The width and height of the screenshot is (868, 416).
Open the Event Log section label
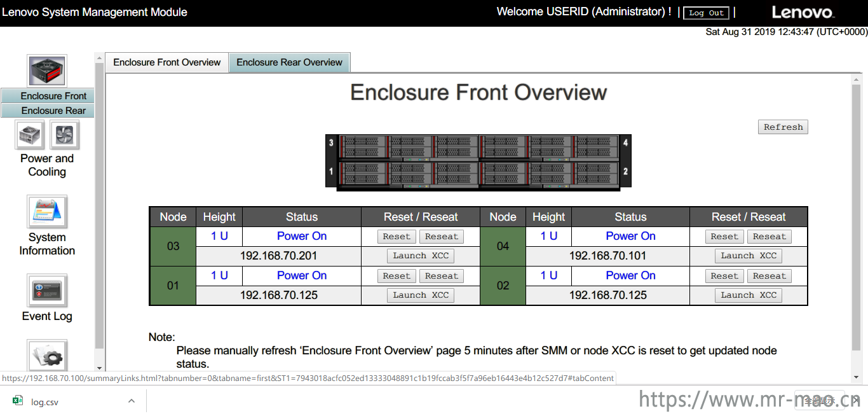(47, 316)
